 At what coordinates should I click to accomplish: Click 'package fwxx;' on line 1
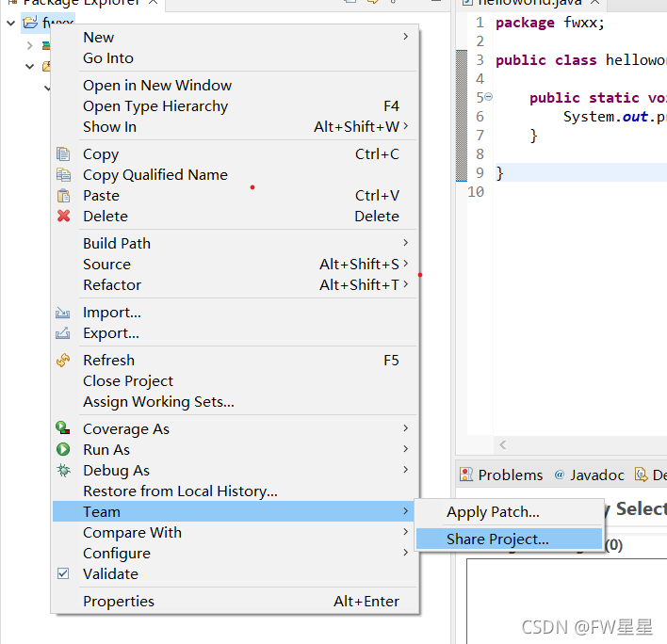(549, 23)
